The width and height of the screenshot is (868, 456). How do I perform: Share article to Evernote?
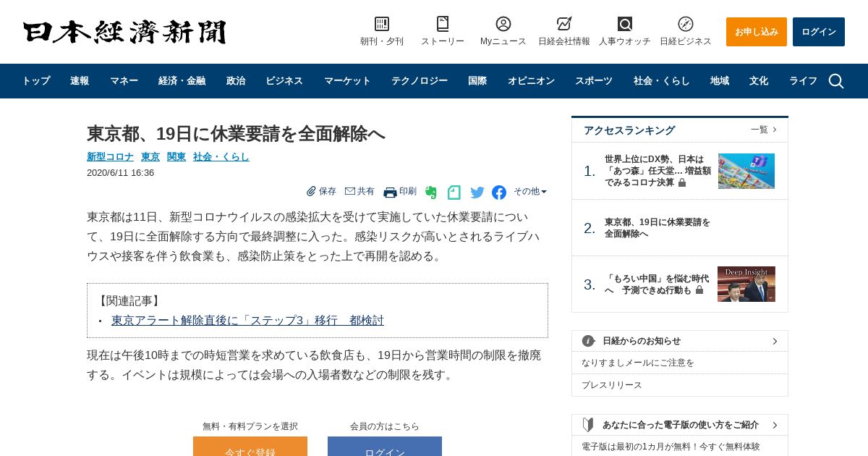pos(431,193)
